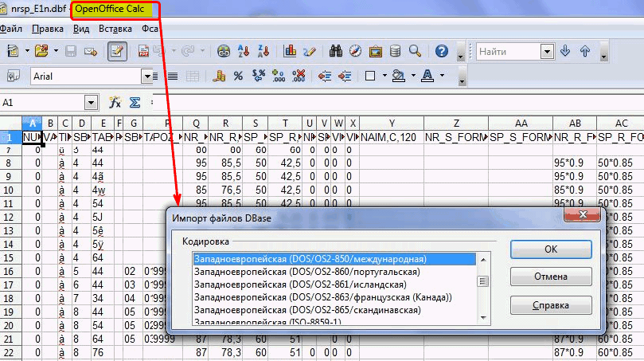Apply percent number format
This screenshot has height=361, width=644.
(x=237, y=77)
